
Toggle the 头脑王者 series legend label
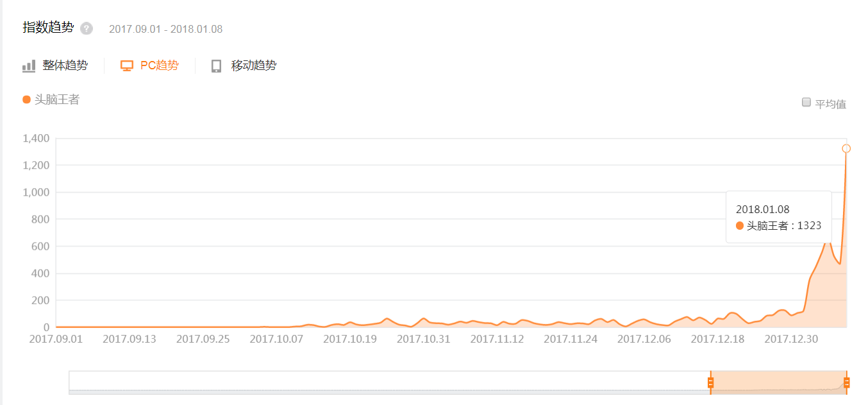tap(57, 99)
